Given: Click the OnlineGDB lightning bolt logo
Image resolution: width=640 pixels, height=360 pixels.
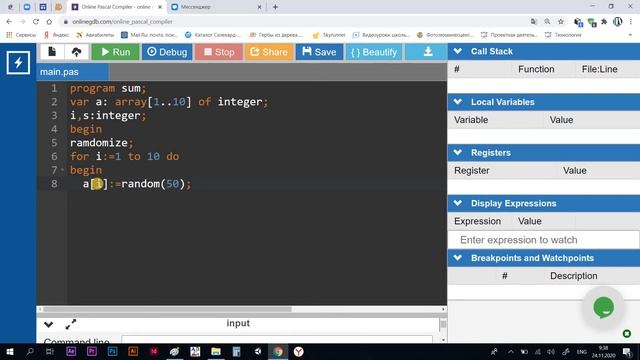Looking at the screenshot, I should 18,62.
